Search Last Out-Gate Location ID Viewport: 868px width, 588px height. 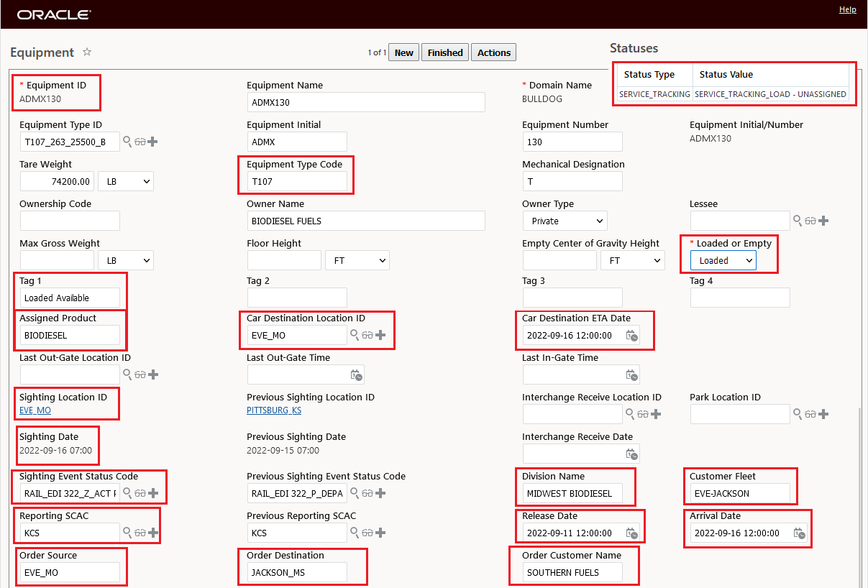pos(127,375)
